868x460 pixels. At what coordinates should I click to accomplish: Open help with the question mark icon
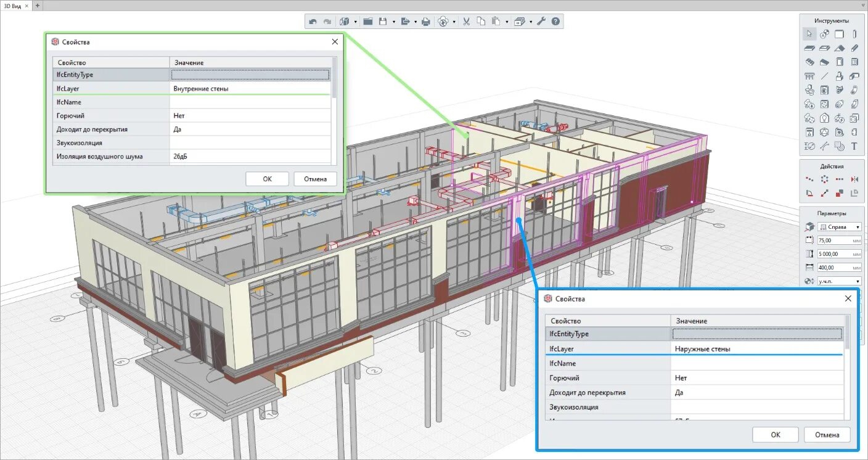(x=556, y=22)
